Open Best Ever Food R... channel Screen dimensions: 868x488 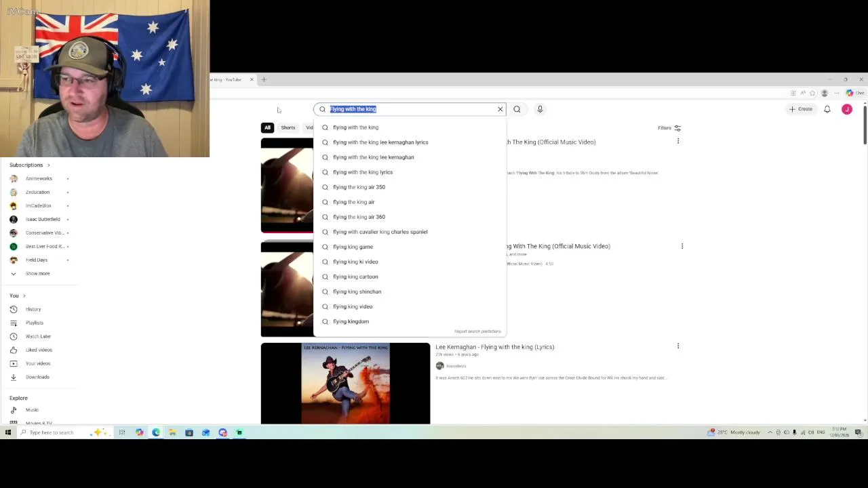click(45, 246)
